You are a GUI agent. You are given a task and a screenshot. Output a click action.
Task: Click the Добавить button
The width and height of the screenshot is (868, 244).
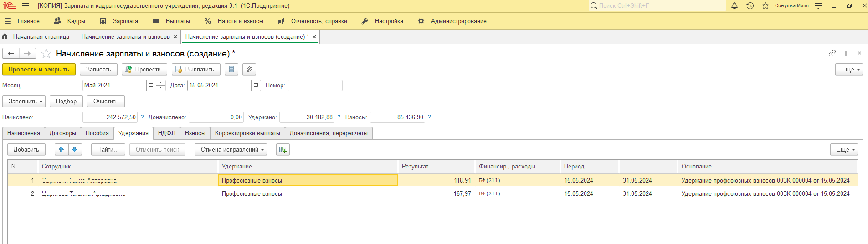tap(26, 149)
